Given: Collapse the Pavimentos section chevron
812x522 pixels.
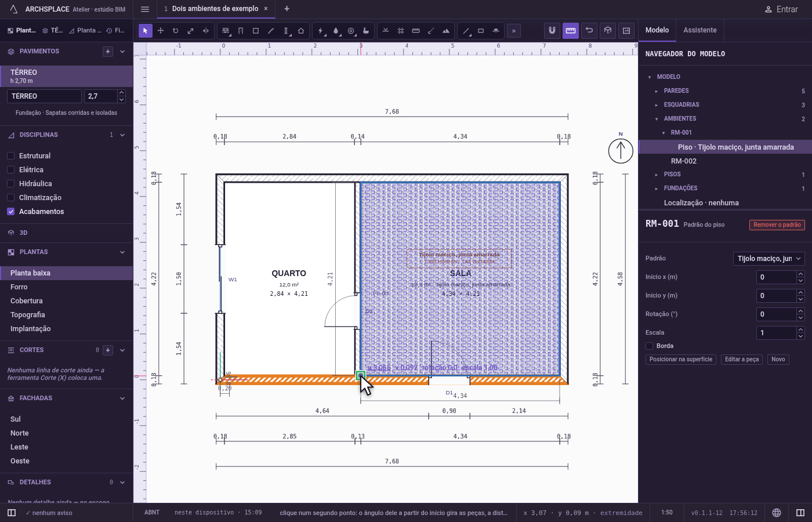Looking at the screenshot, I should tap(122, 52).
